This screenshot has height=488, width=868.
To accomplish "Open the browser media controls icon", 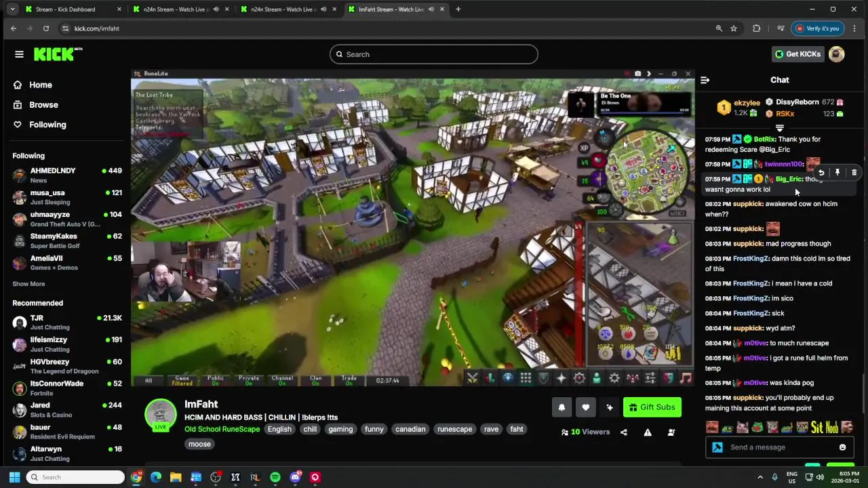I will pyautogui.click(x=781, y=28).
